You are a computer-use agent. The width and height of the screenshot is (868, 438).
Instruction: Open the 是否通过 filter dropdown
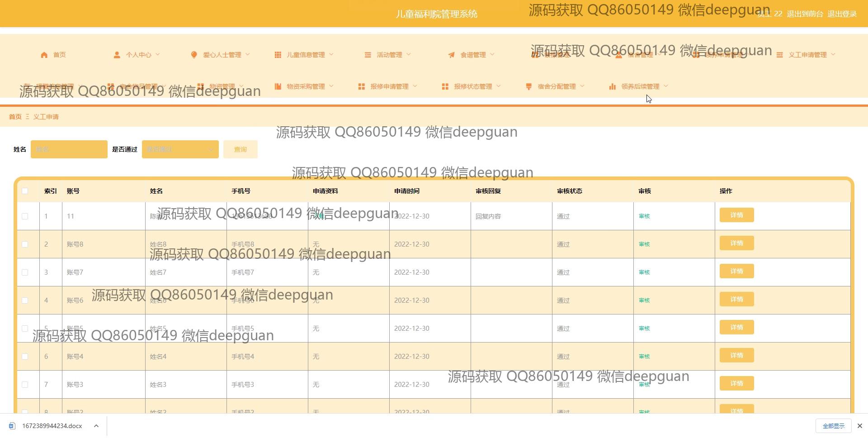pos(180,149)
